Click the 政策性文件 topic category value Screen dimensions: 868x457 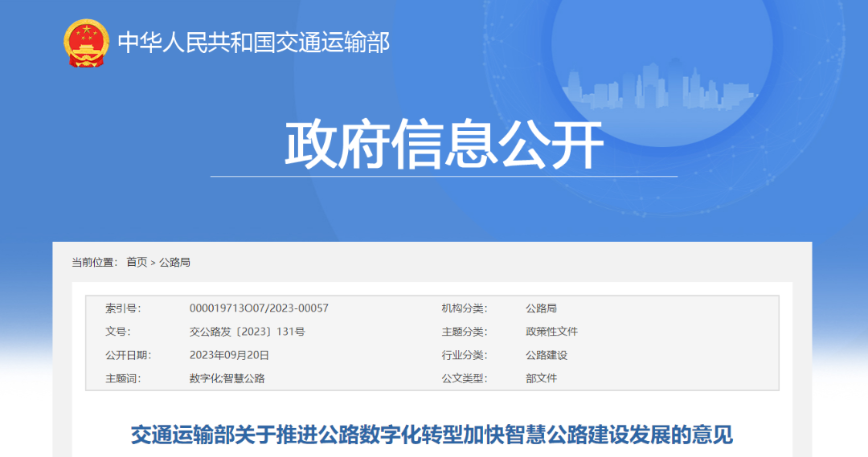click(551, 332)
